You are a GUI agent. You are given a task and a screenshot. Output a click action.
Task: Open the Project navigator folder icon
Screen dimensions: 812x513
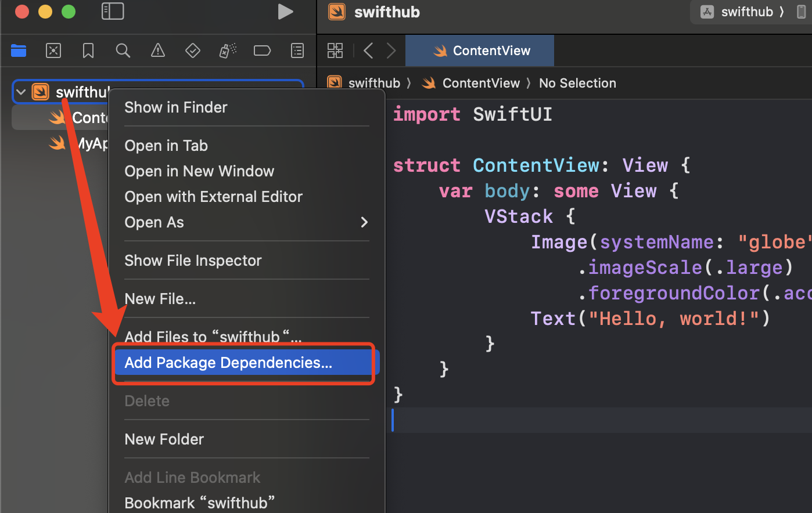18,50
